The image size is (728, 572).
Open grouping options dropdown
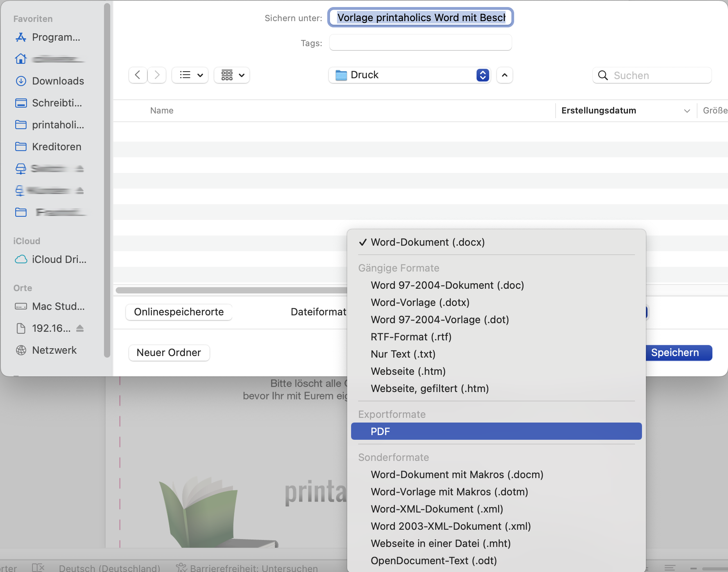tap(232, 75)
